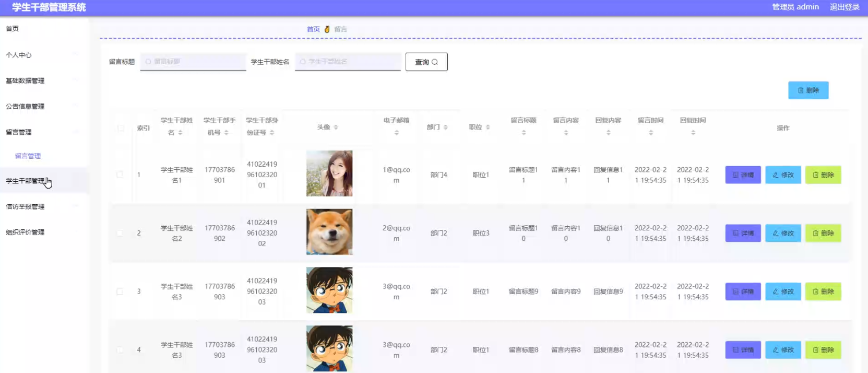Click 留言 breadcrumb item
868x373 pixels.
341,29
